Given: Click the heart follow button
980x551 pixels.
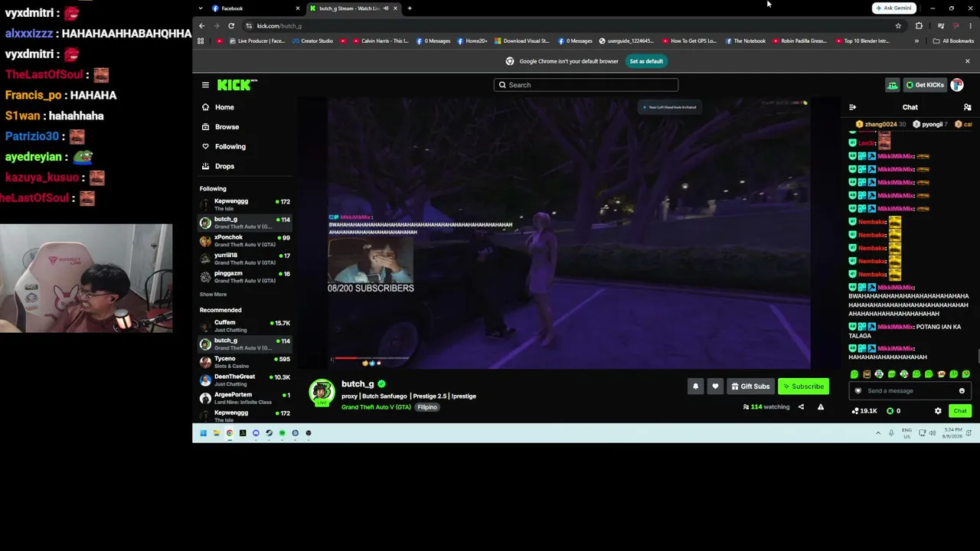Looking at the screenshot, I should (x=715, y=386).
